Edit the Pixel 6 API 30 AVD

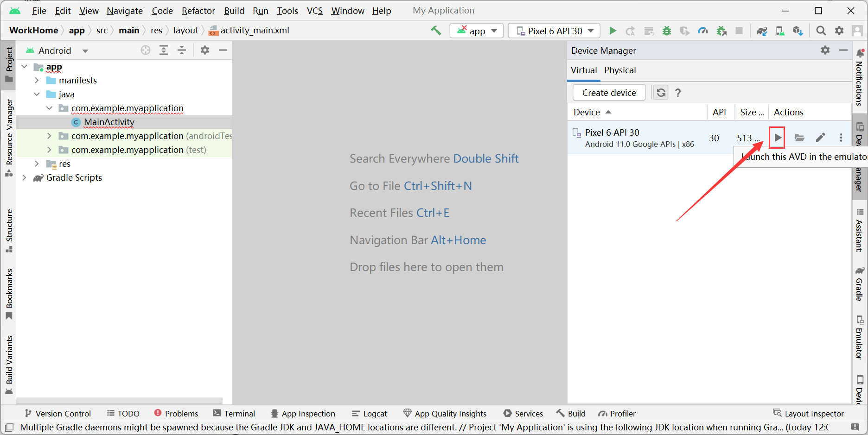pyautogui.click(x=820, y=138)
